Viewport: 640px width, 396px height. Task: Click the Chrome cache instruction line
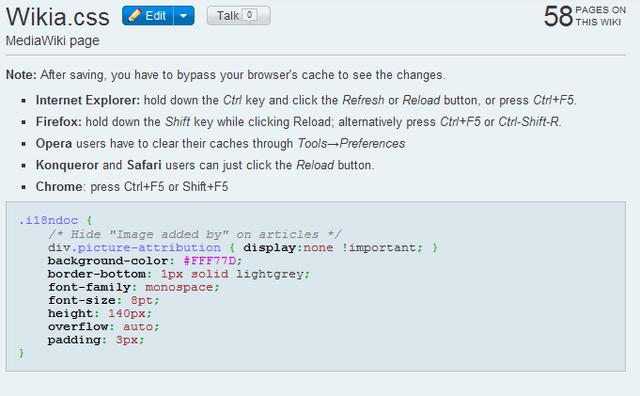coord(132,187)
